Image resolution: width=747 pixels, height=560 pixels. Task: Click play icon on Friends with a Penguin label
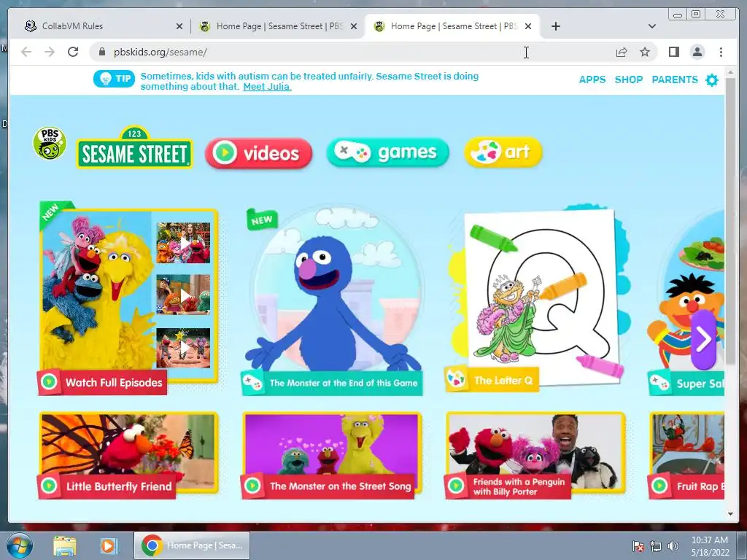point(456,486)
